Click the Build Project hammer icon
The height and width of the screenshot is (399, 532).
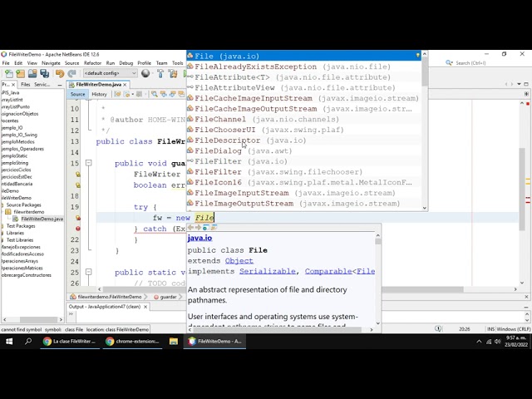point(160,73)
